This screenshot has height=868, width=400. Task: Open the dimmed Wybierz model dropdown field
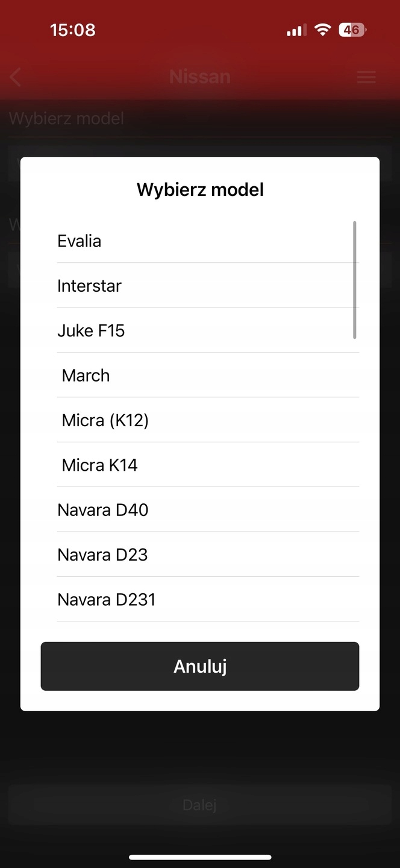click(x=200, y=151)
